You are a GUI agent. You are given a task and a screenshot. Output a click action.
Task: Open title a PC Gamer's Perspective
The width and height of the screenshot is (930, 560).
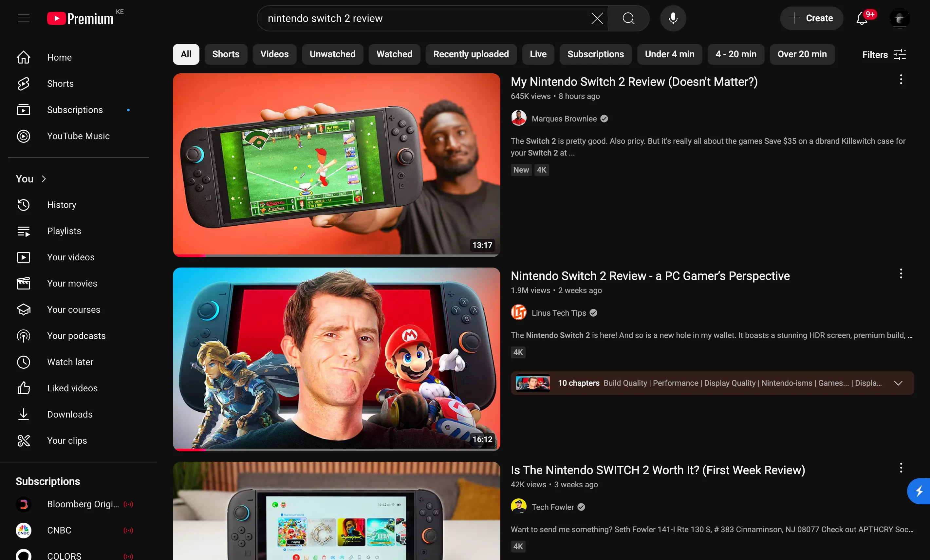click(x=650, y=276)
